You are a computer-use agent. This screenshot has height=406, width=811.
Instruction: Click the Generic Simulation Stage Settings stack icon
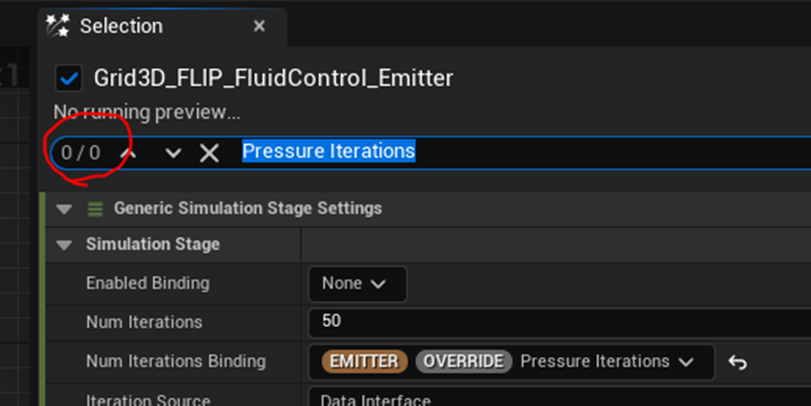(95, 209)
